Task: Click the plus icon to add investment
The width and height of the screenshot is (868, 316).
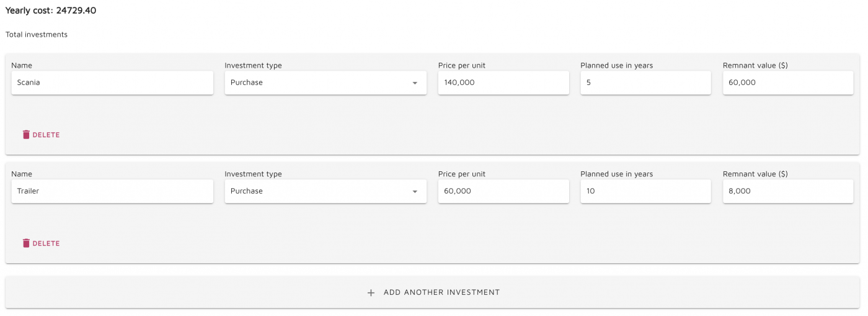Action: (371, 292)
